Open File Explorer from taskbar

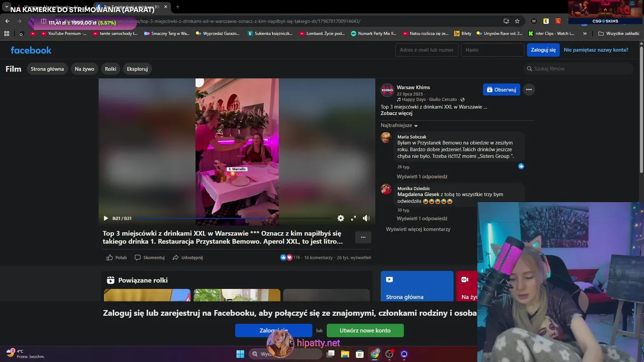click(x=345, y=354)
